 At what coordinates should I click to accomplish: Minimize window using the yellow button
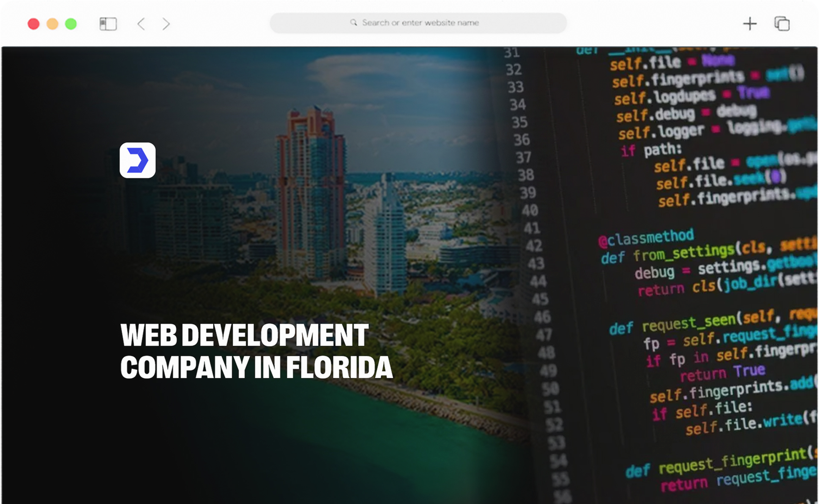[x=52, y=24]
